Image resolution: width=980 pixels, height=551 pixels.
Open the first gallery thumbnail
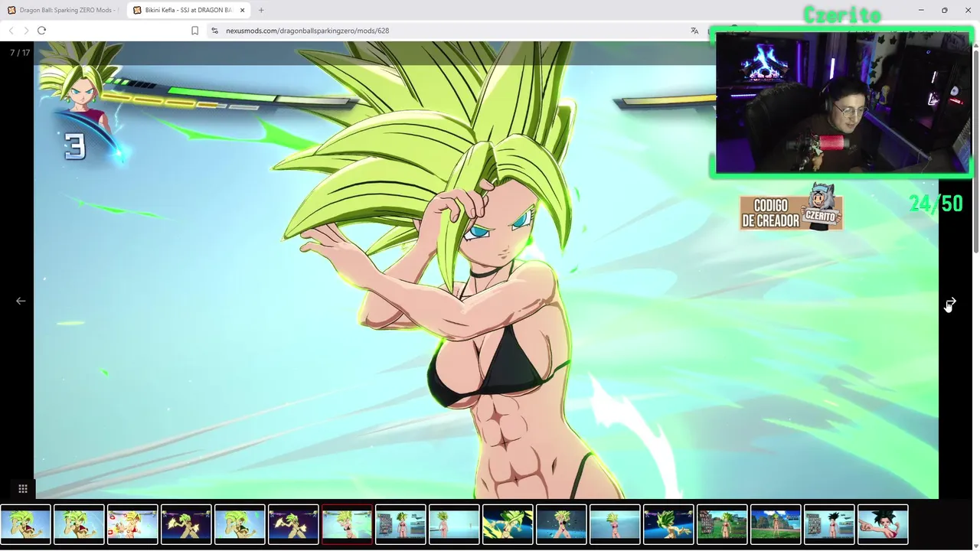coord(25,524)
